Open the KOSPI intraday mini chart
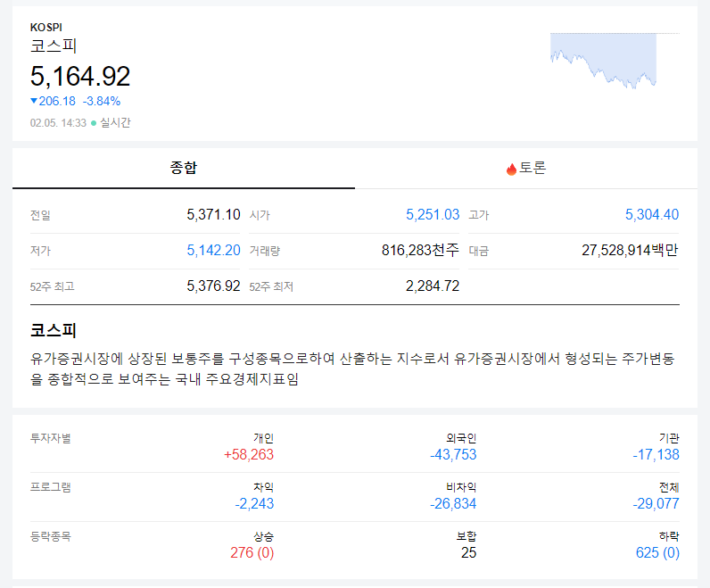The height and width of the screenshot is (588, 710). pyautogui.click(x=615, y=61)
